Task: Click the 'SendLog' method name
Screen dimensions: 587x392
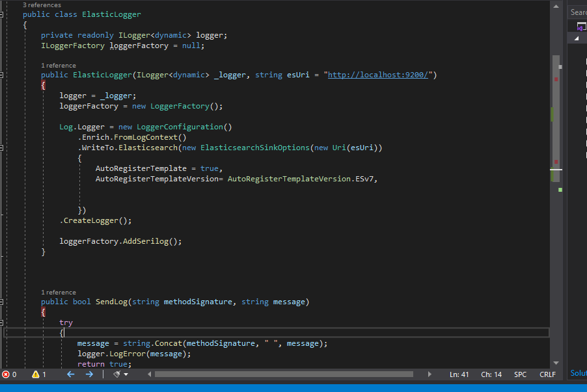Action: [111, 302]
